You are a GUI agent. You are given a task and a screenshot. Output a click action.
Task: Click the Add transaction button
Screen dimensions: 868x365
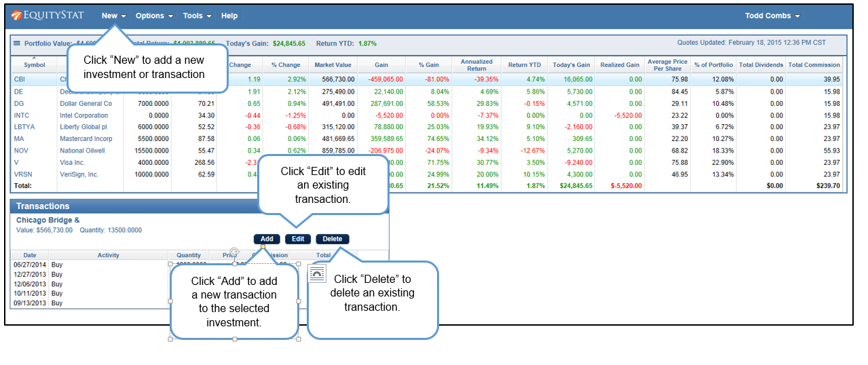267,239
